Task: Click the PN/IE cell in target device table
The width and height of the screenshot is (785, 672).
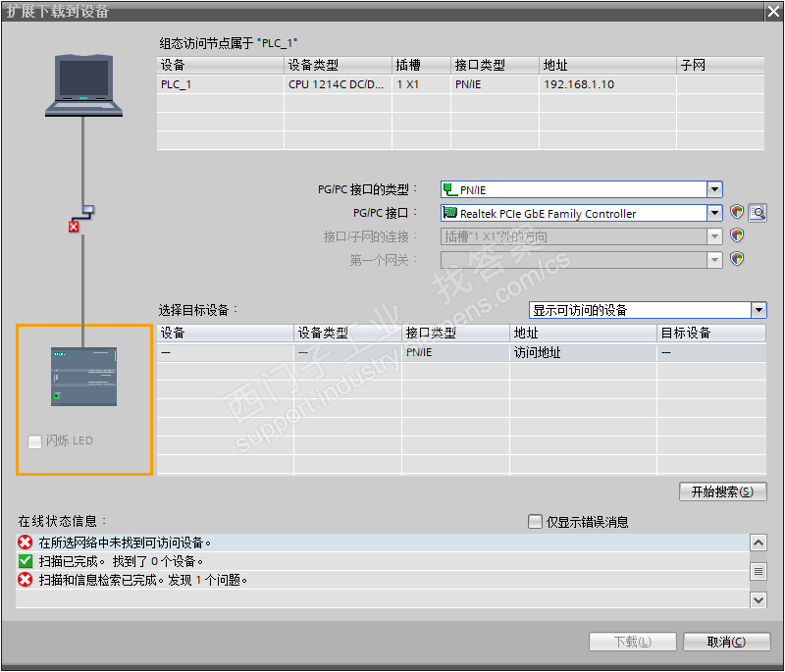Action: coord(455,353)
